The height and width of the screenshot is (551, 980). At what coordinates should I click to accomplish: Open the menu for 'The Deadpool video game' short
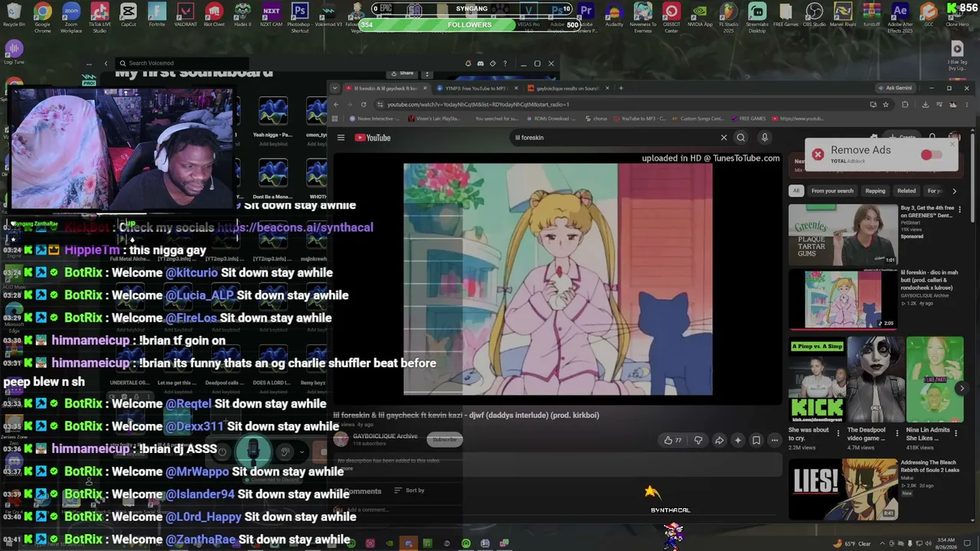click(x=897, y=433)
